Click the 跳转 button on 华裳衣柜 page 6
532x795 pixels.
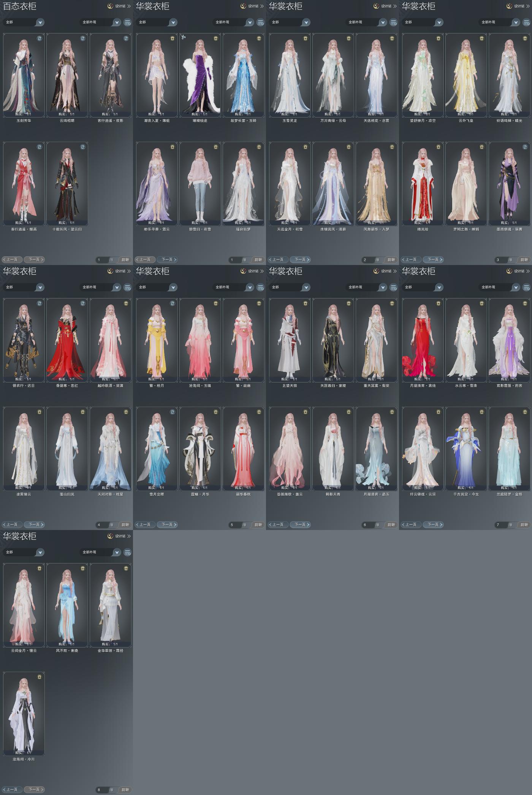click(391, 525)
